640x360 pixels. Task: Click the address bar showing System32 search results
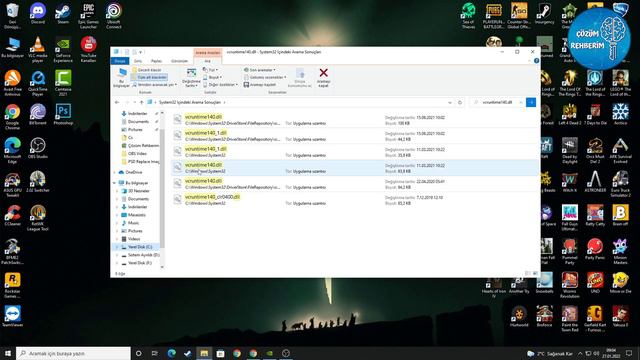coord(297,102)
